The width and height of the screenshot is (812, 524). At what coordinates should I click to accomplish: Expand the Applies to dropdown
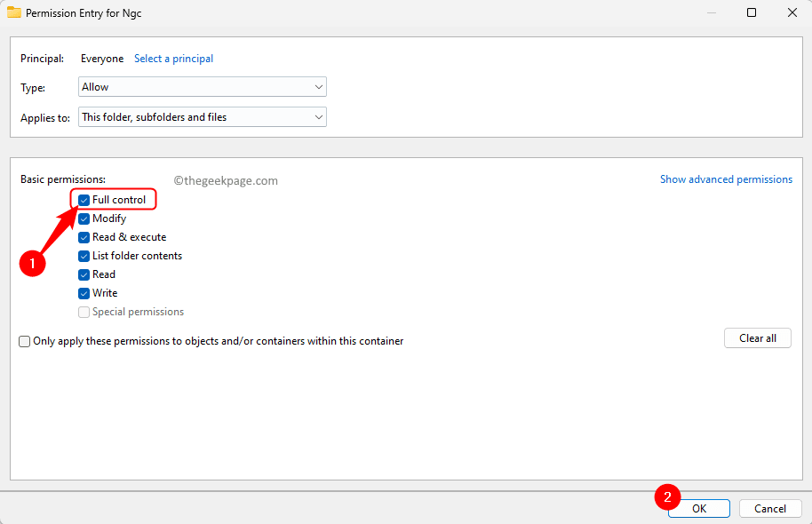pyautogui.click(x=202, y=116)
